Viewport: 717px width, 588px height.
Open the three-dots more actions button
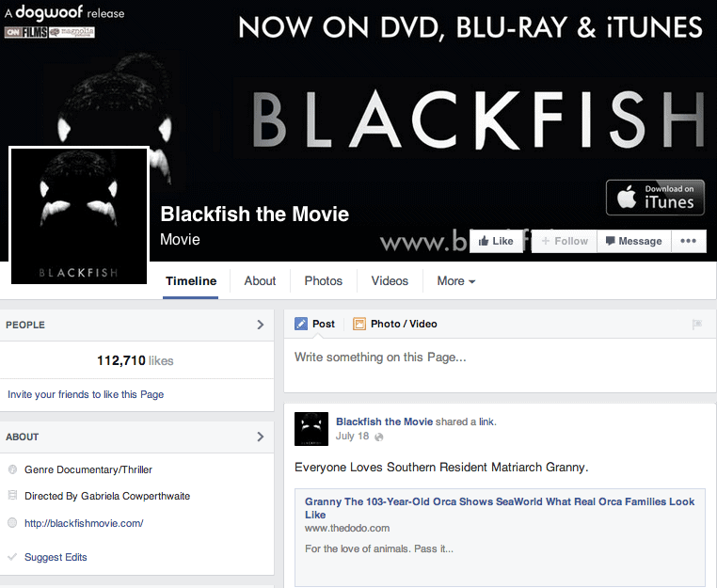pyautogui.click(x=688, y=241)
